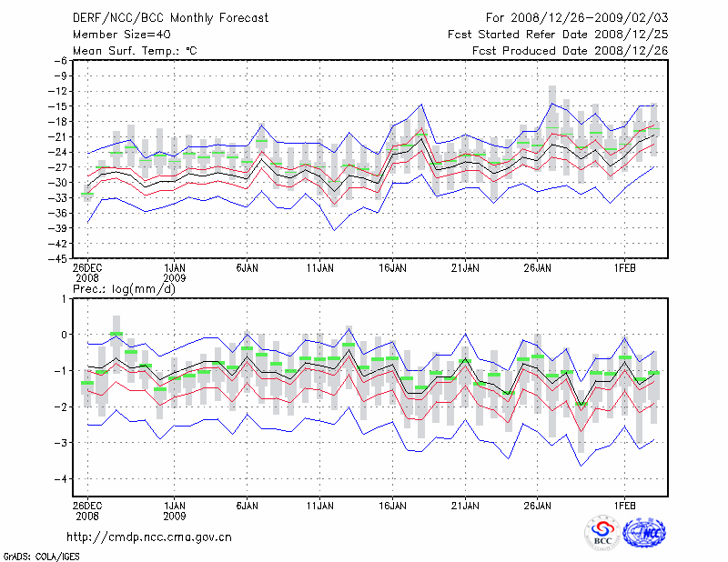Click the -45 value on temperature axis
This screenshot has width=728, height=562.
[x=58, y=258]
